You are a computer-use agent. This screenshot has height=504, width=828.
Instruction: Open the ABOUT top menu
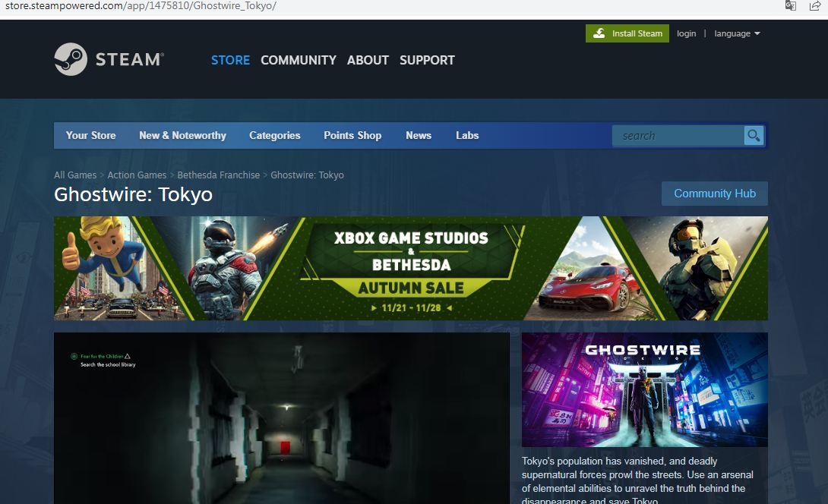pos(368,60)
